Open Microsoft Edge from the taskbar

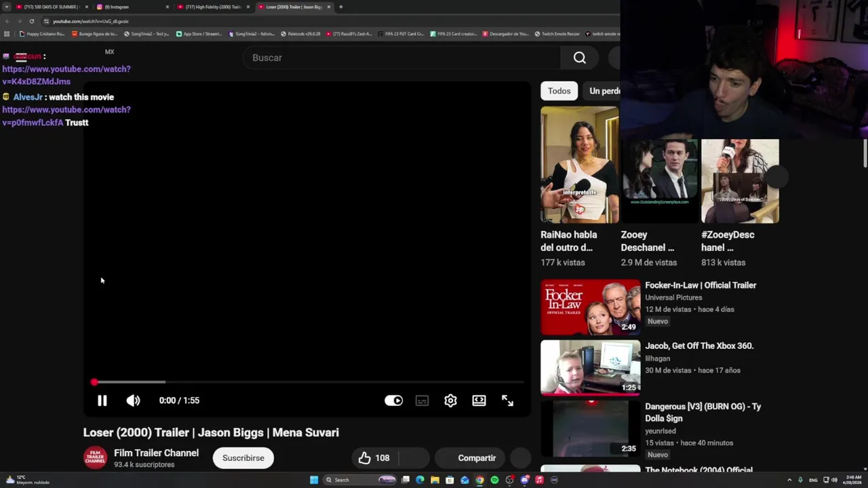[420, 480]
